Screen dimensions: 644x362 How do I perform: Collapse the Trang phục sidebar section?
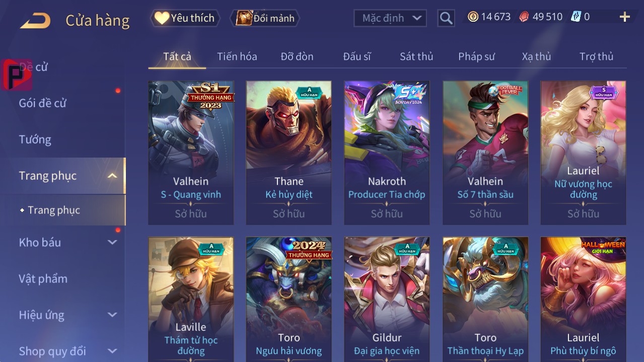[112, 176]
